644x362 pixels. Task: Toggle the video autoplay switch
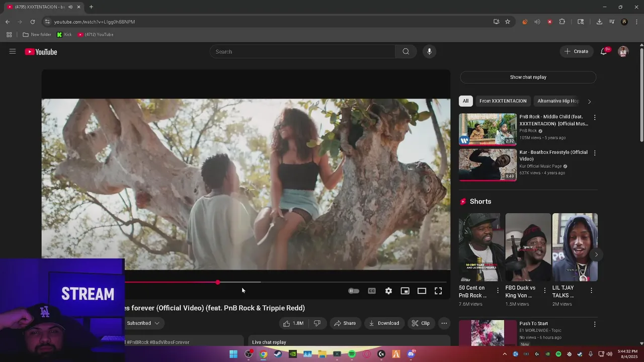coord(354,291)
